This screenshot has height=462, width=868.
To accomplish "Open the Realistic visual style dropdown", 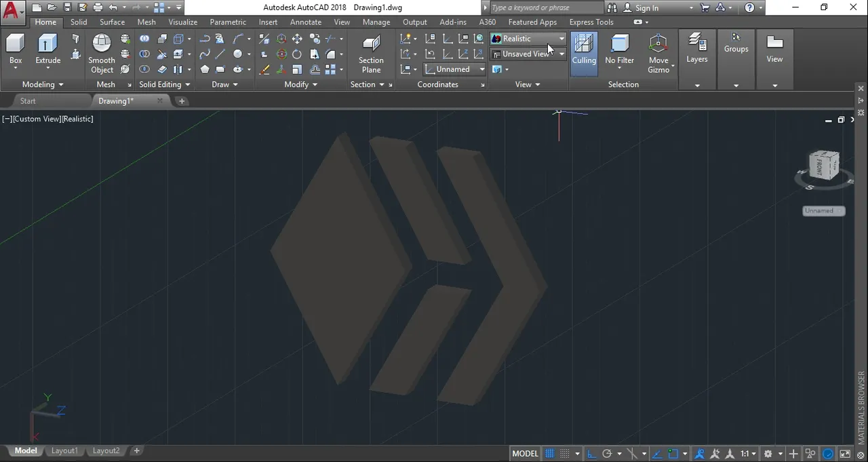I will (528, 39).
